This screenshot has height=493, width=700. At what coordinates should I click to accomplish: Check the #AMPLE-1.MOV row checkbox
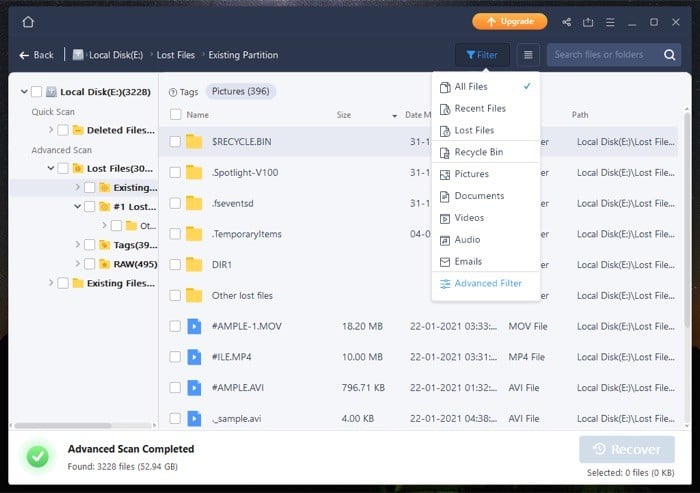[x=175, y=326]
